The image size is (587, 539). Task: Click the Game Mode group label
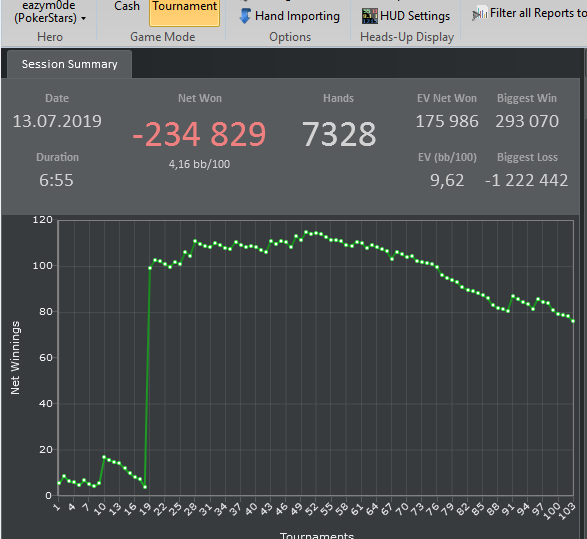[x=162, y=37]
